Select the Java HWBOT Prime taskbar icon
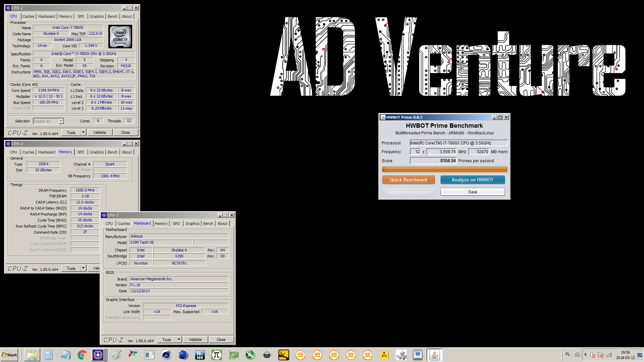Viewport: 644px width, 362px height. [434, 355]
